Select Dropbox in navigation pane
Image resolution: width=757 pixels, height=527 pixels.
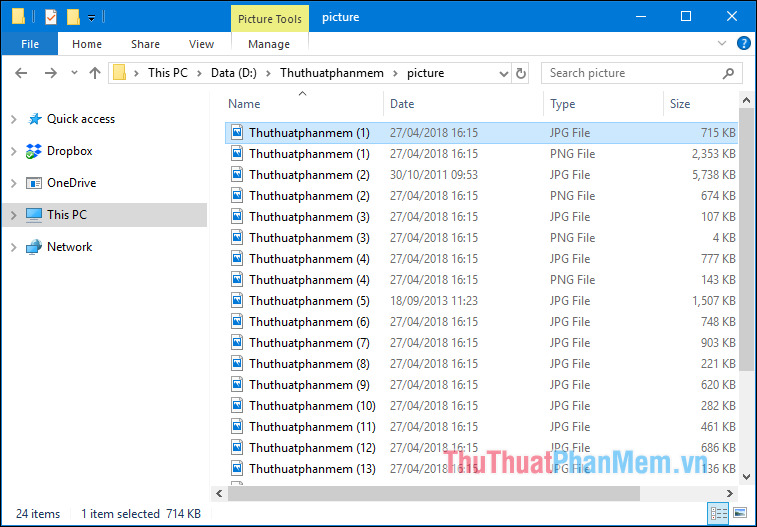[69, 151]
